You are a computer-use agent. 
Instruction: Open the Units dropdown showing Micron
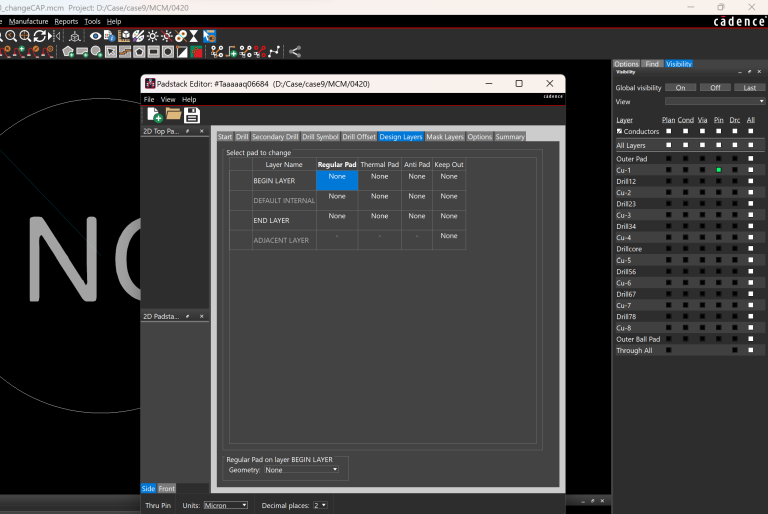click(225, 506)
